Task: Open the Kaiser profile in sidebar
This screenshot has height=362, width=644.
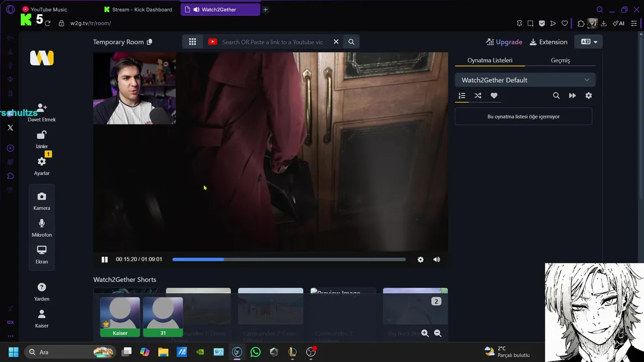Action: 42,319
